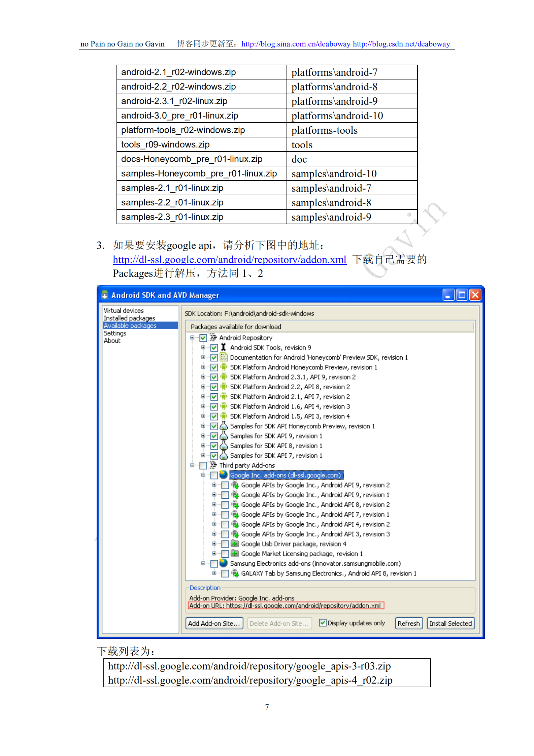Collapse the Google Inc. add-ons node

point(203,474)
